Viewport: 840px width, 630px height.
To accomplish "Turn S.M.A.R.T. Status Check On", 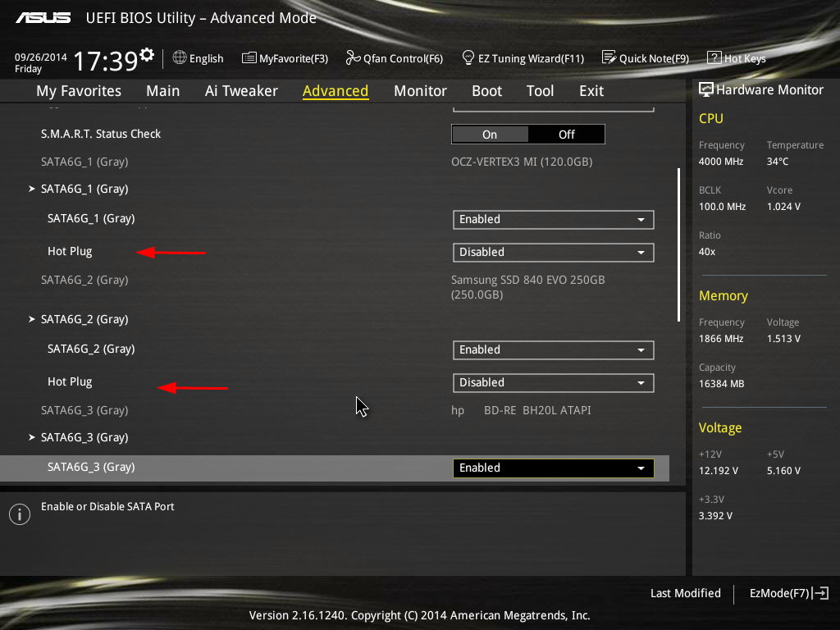I will click(x=490, y=135).
